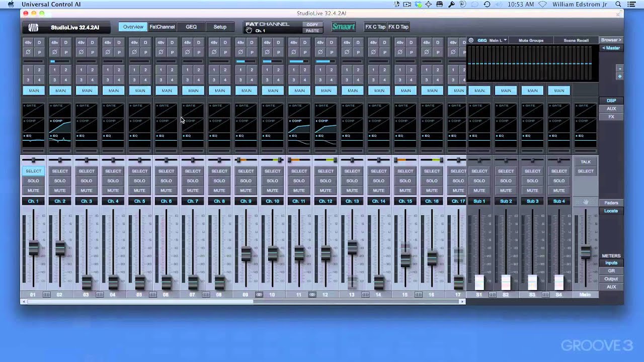This screenshot has height=362, width=644.
Task: Click the link icon between S3 and S4
Action: click(545, 295)
